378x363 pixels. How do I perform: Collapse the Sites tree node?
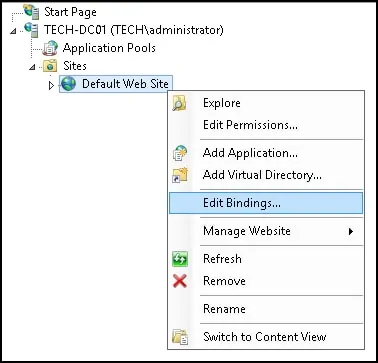[32, 67]
